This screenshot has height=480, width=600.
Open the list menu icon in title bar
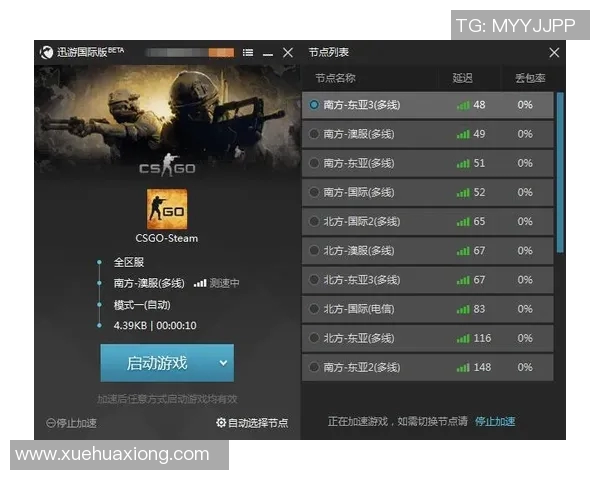point(248,52)
